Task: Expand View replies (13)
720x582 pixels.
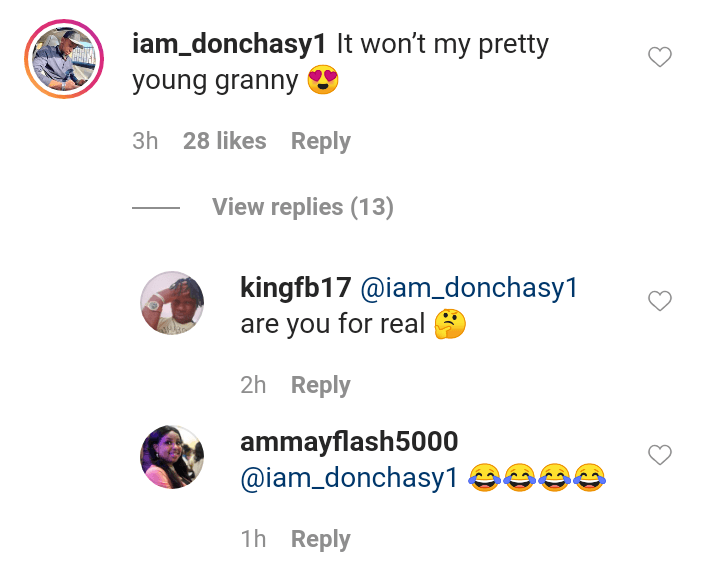Action: (x=302, y=207)
